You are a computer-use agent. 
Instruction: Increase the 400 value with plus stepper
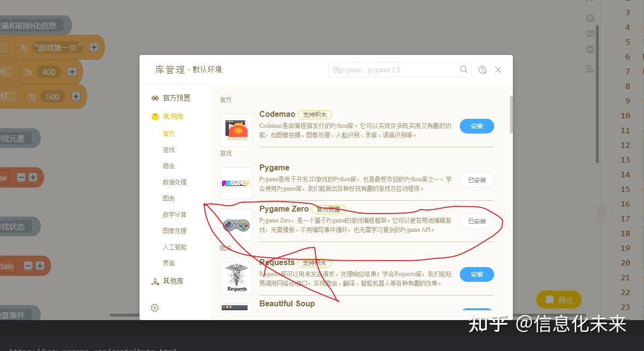[72, 71]
